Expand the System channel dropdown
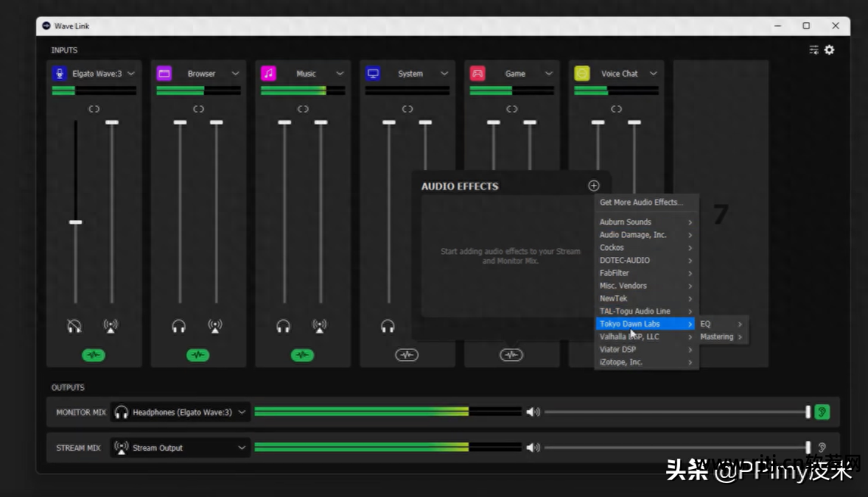 tap(444, 74)
